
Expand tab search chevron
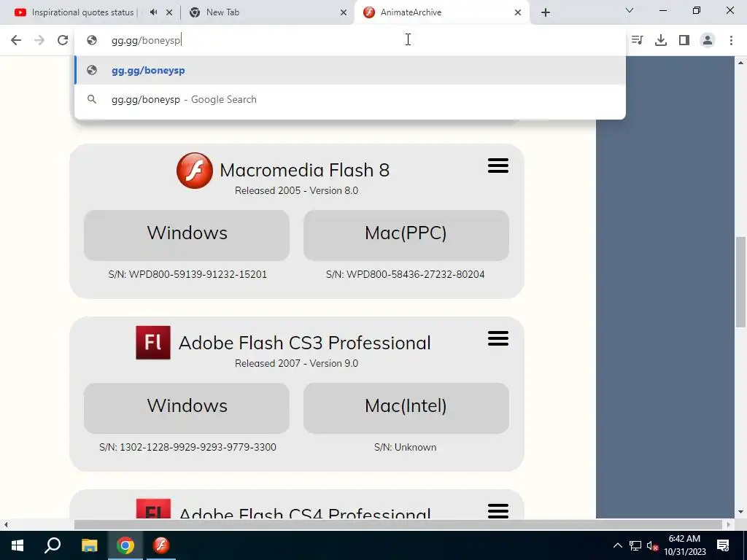coord(630,10)
